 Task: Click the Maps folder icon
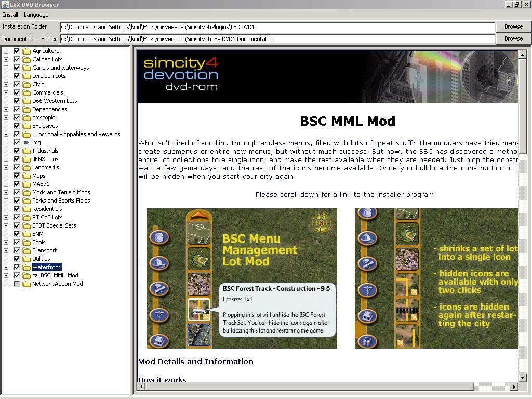(x=26, y=176)
